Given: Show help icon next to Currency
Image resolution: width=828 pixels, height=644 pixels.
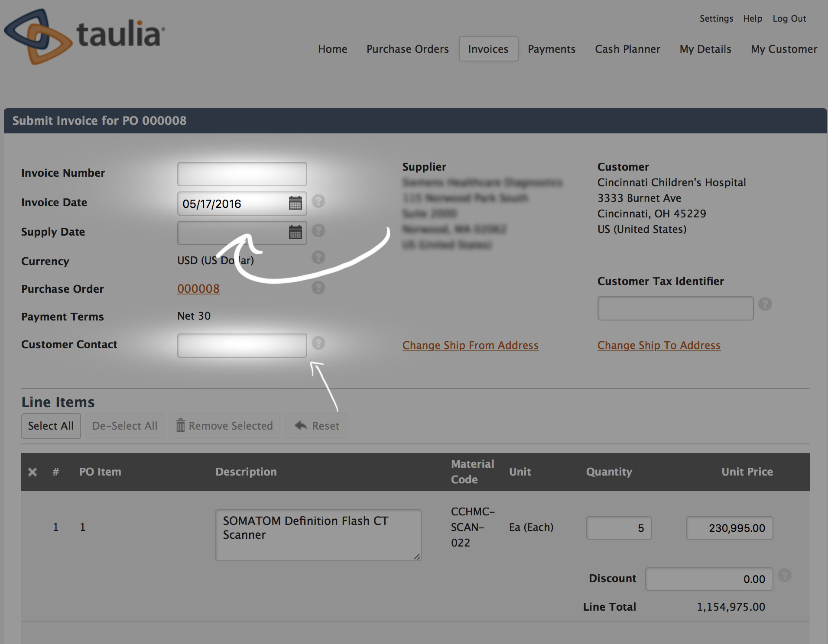Looking at the screenshot, I should point(318,257).
